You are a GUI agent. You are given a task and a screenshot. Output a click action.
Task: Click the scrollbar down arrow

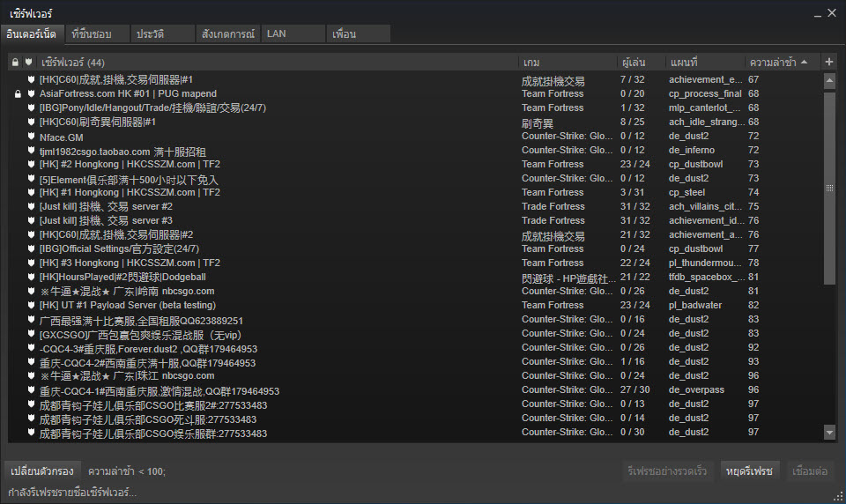[830, 433]
